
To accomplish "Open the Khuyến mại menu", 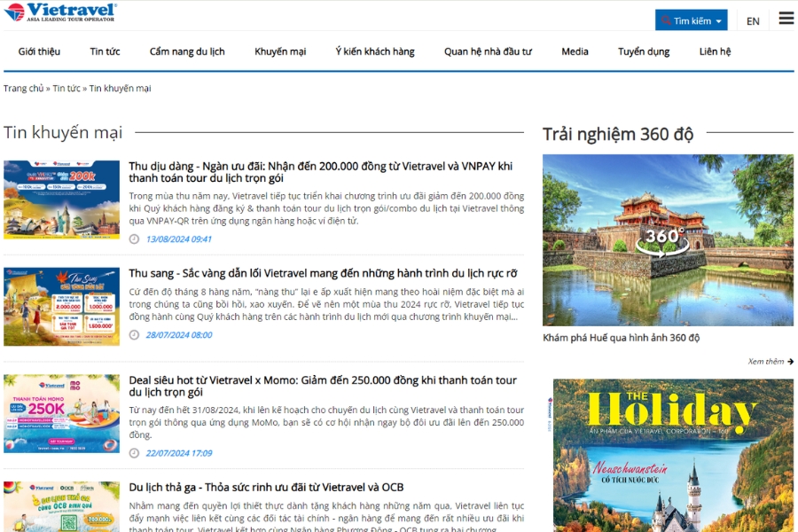I will pyautogui.click(x=280, y=51).
